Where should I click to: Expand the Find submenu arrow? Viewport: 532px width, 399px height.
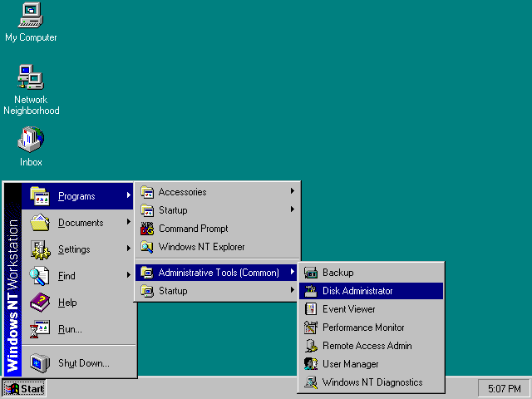click(x=129, y=275)
